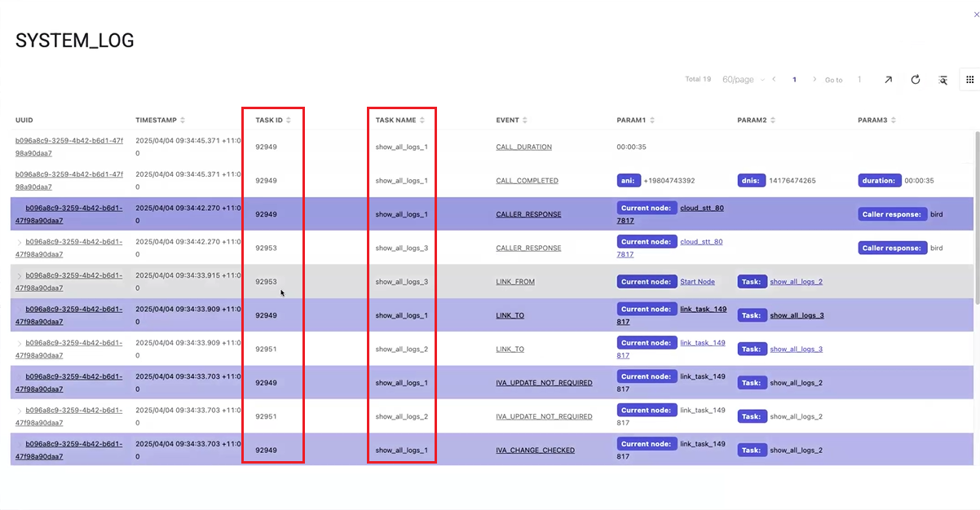Sort by the TIMESTAMP column arrows
This screenshot has height=510, width=980.
183,120
